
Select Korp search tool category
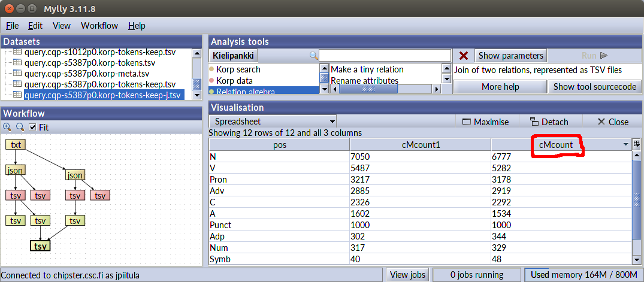point(238,69)
